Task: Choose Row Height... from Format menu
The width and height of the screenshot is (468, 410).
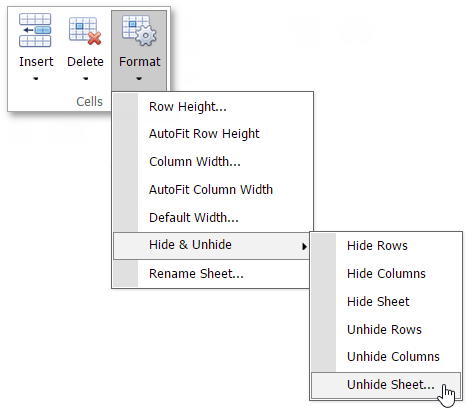Action: point(213,107)
